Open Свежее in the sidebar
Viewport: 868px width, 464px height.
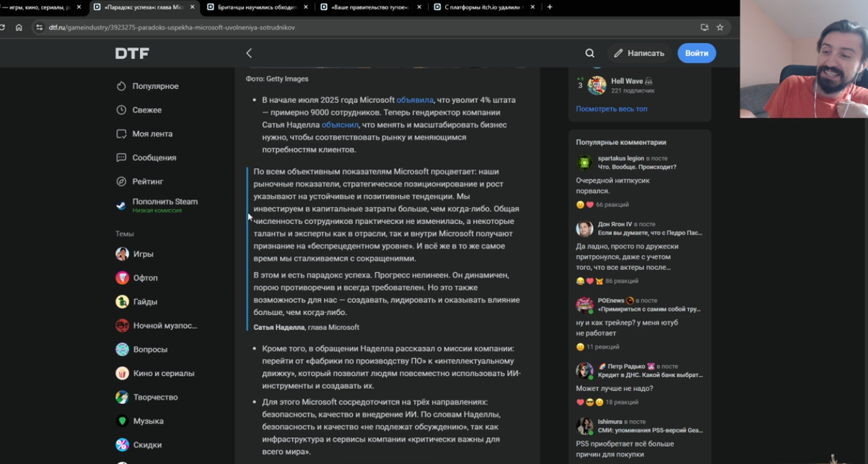pyautogui.click(x=147, y=110)
